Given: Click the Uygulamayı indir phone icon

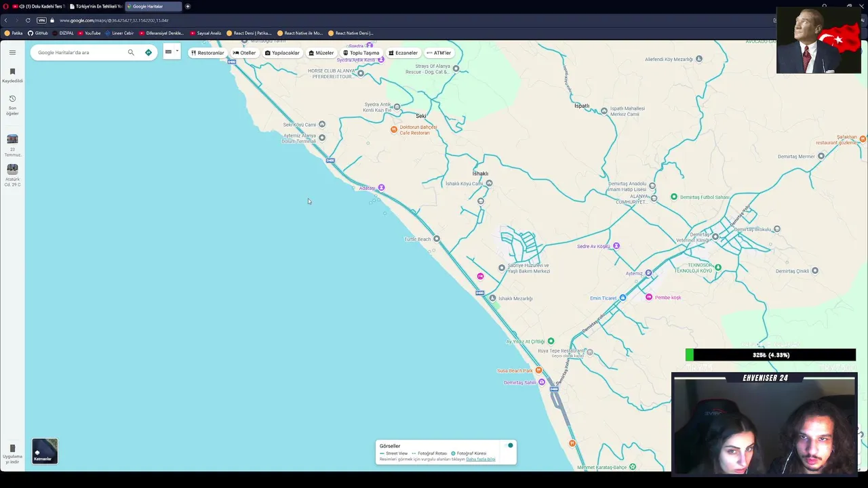Looking at the screenshot, I should pos(12,448).
